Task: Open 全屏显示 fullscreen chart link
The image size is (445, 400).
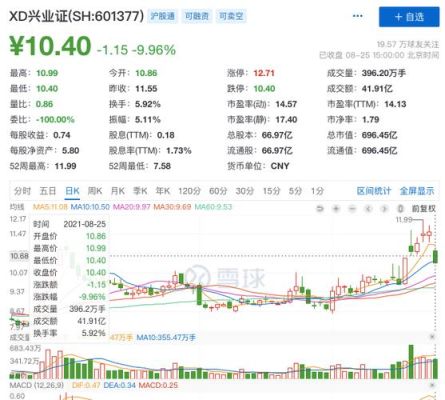Action: click(x=417, y=191)
